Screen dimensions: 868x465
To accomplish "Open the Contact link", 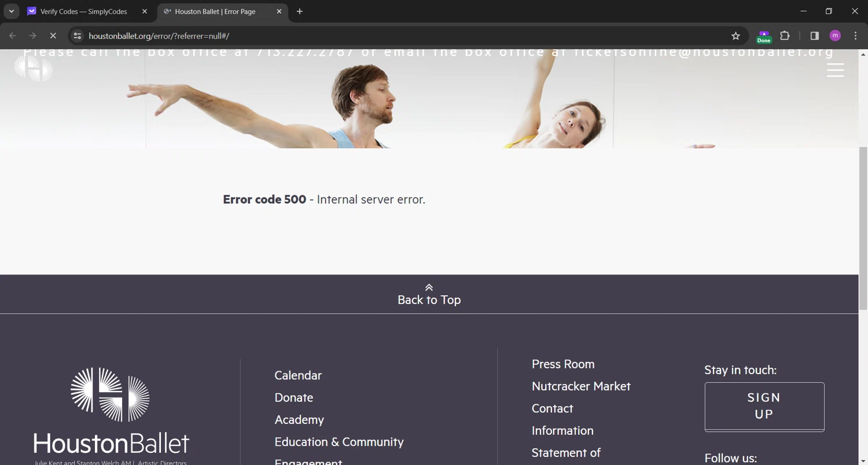I will pos(552,409).
